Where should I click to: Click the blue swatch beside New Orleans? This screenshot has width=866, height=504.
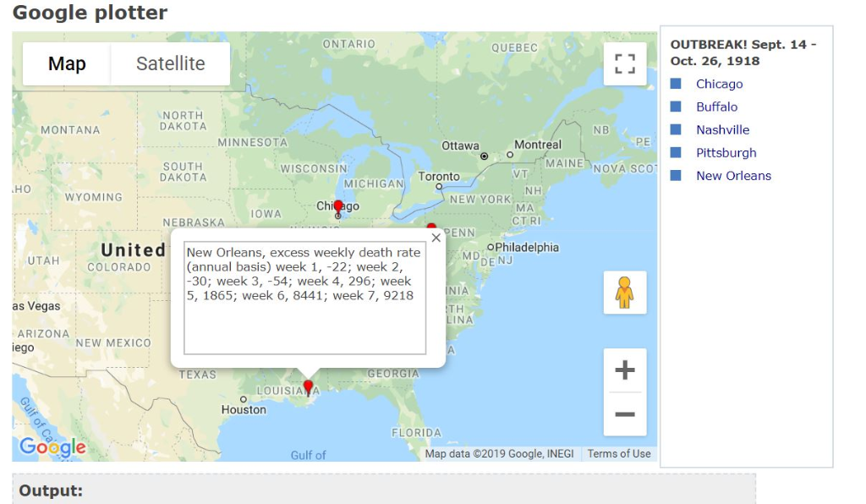tap(676, 176)
